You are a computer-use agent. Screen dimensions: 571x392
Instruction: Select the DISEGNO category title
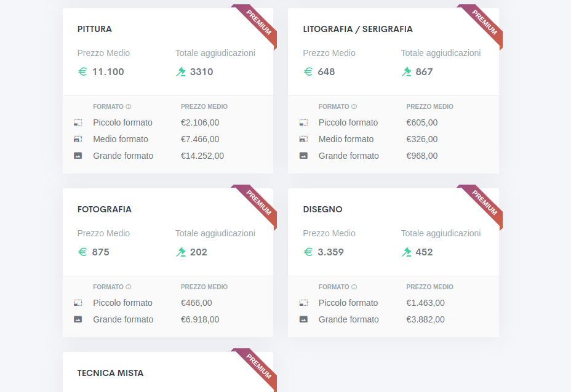(x=322, y=209)
